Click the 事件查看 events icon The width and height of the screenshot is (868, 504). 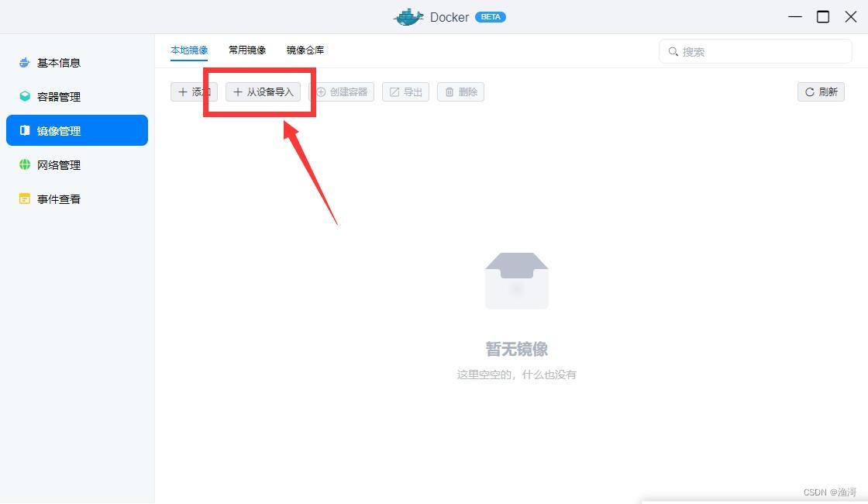coord(24,198)
